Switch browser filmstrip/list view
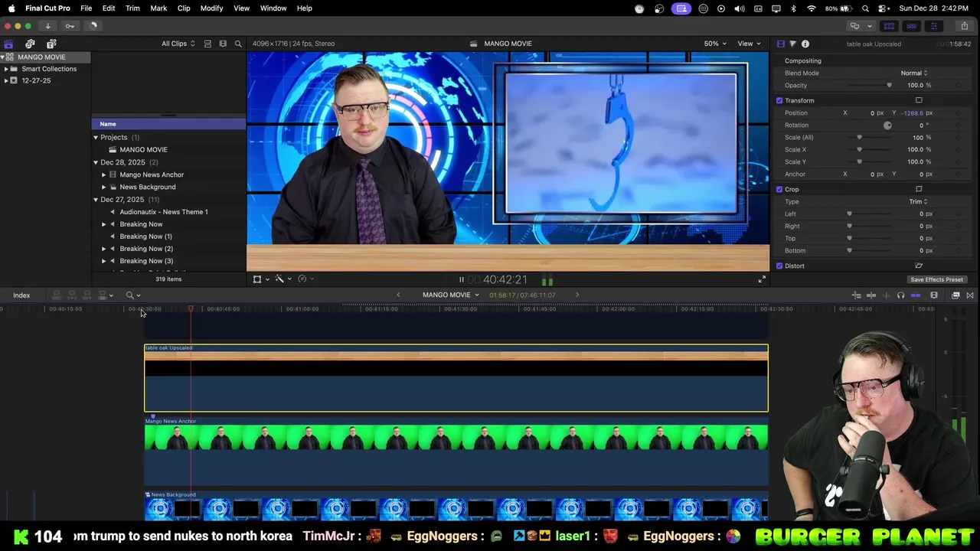 pos(223,44)
